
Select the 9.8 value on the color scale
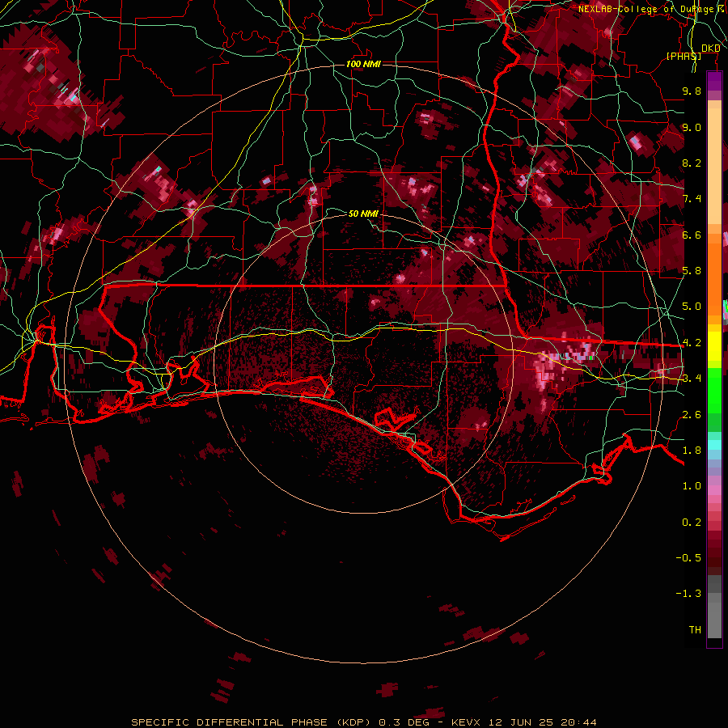click(x=692, y=91)
